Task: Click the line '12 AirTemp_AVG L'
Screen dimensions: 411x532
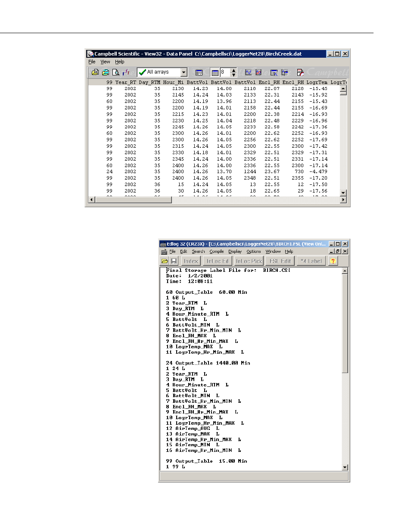Action: point(193,429)
